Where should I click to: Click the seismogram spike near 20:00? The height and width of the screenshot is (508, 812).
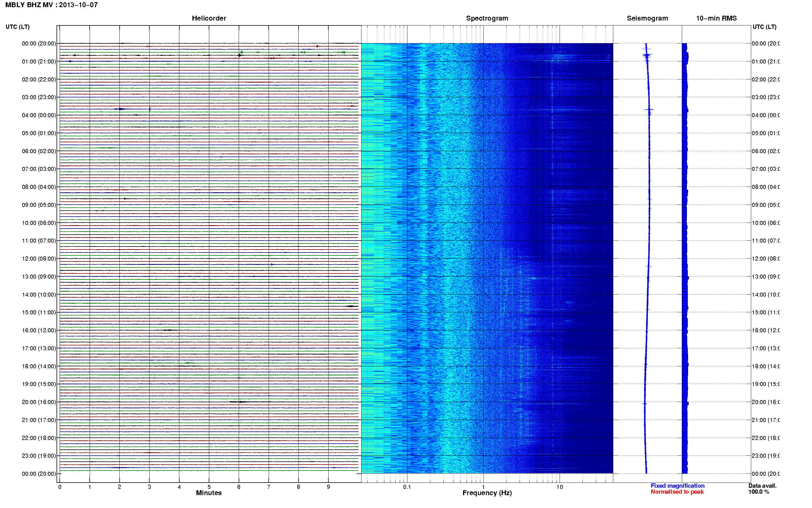644,403
